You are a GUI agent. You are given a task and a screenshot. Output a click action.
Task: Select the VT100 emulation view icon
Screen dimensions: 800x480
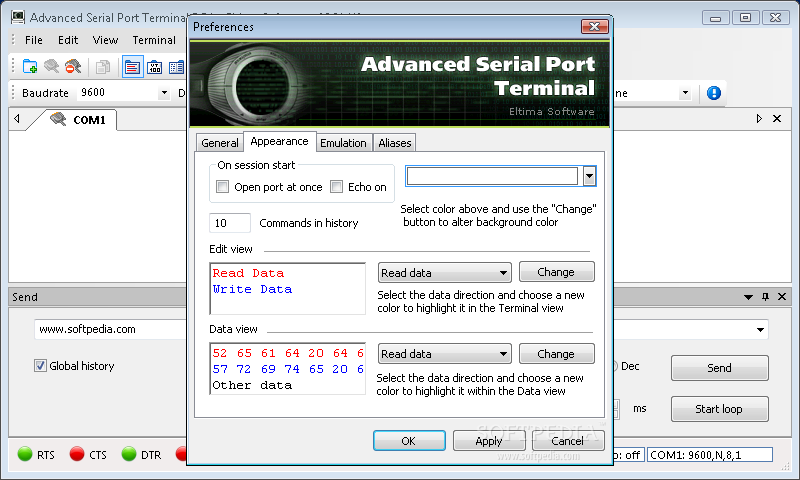155,67
